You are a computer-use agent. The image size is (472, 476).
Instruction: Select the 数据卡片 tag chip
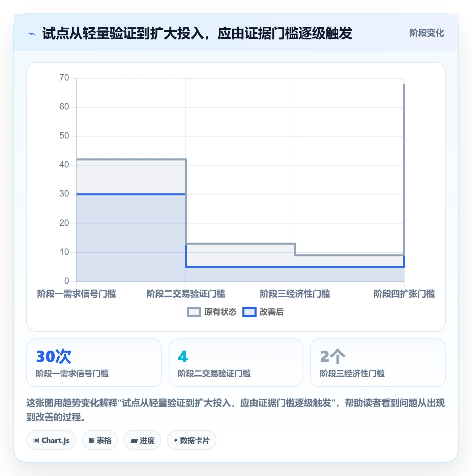click(x=191, y=440)
